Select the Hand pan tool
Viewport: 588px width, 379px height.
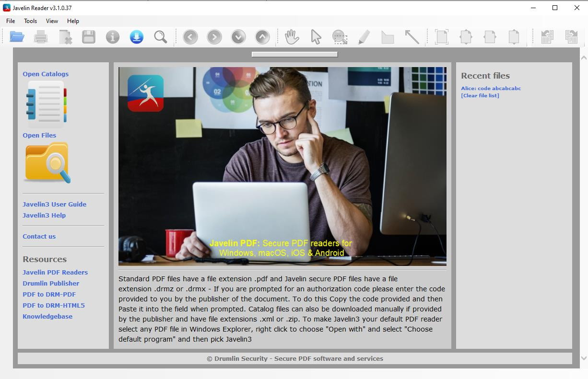click(x=292, y=37)
